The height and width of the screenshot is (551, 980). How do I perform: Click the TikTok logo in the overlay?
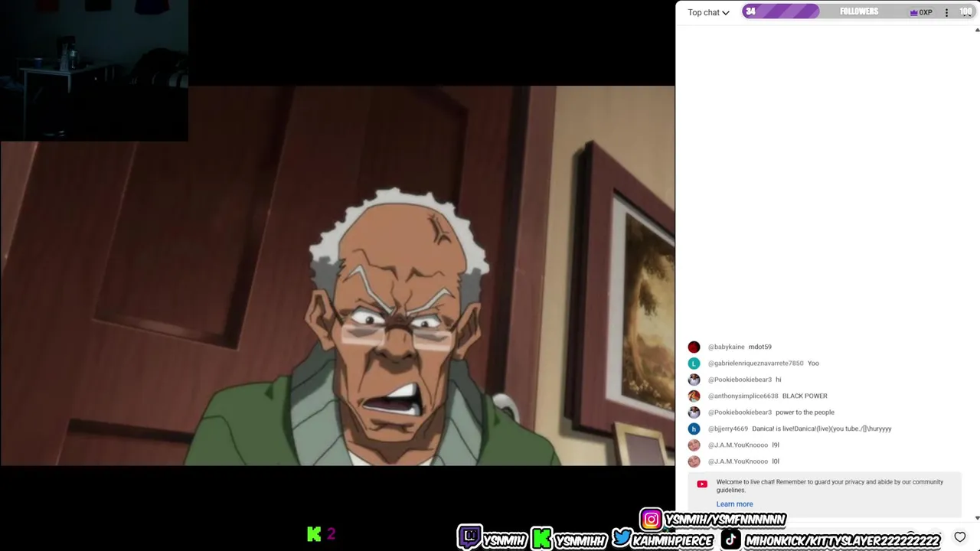[731, 540]
